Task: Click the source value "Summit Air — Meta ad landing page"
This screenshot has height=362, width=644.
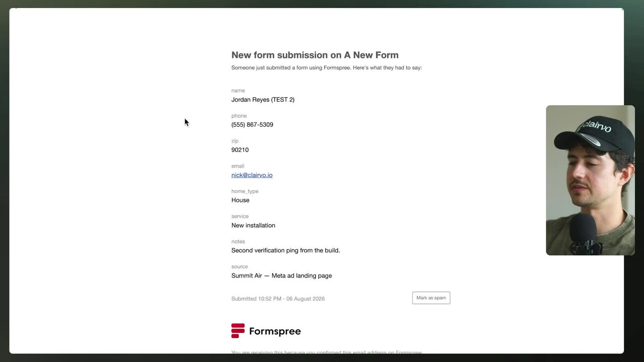Action: click(282, 276)
